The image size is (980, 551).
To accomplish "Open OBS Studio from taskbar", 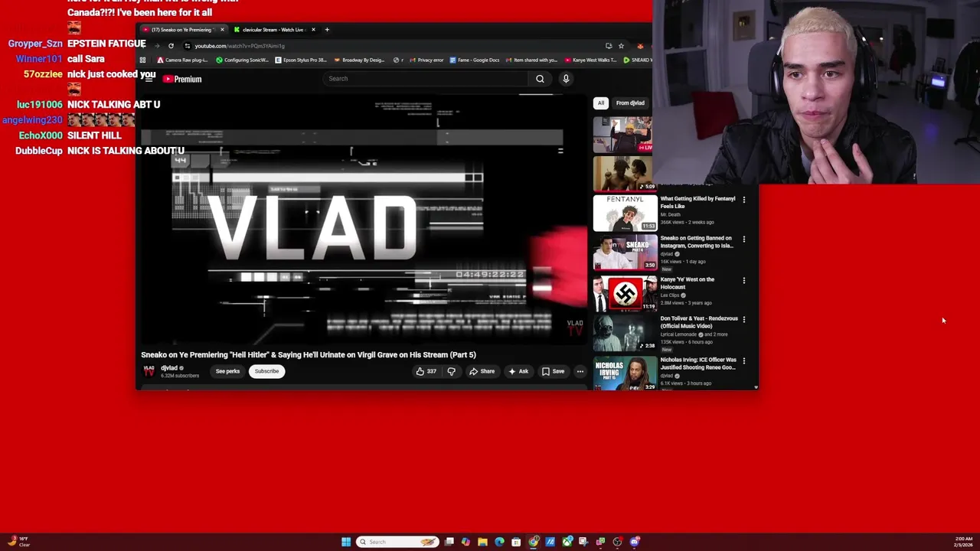I will 617,542.
